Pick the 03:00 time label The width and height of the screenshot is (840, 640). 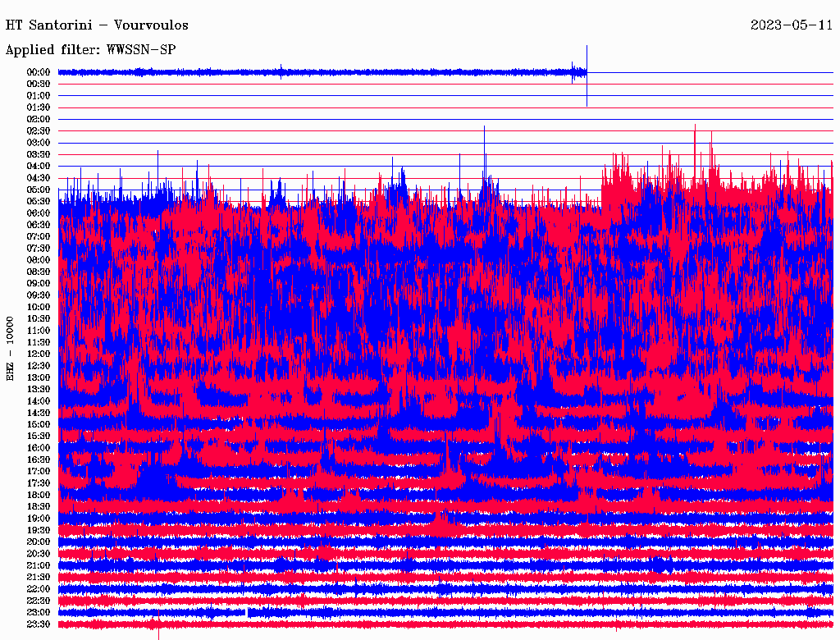(39, 143)
